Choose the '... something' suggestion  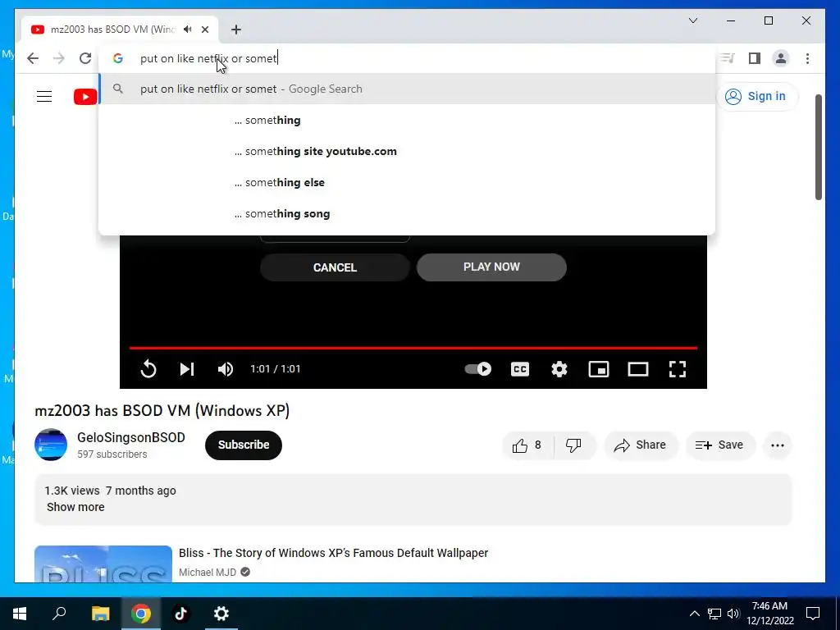[x=407, y=120]
